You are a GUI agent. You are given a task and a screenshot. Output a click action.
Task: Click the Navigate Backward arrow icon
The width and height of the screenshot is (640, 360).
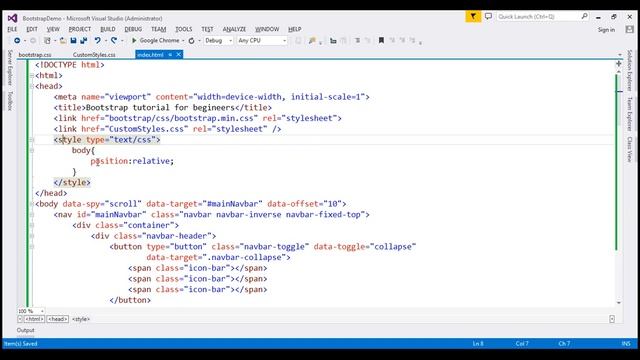click(x=17, y=40)
